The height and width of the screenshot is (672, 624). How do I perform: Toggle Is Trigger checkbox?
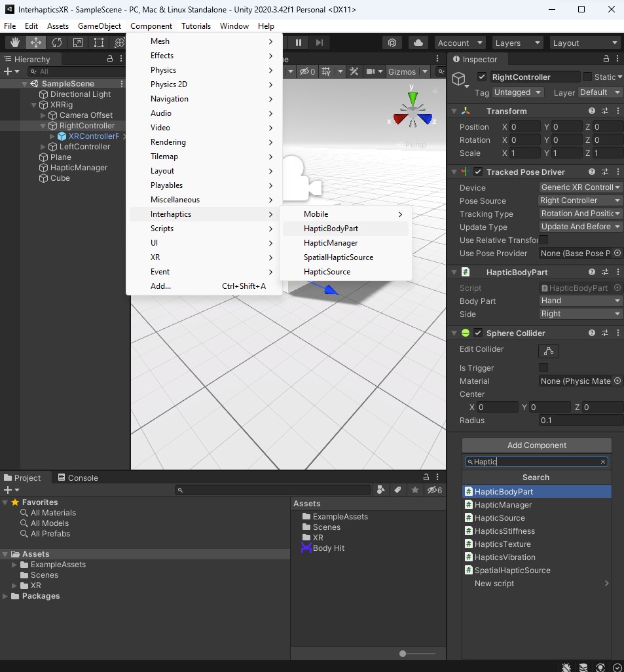[x=543, y=367]
